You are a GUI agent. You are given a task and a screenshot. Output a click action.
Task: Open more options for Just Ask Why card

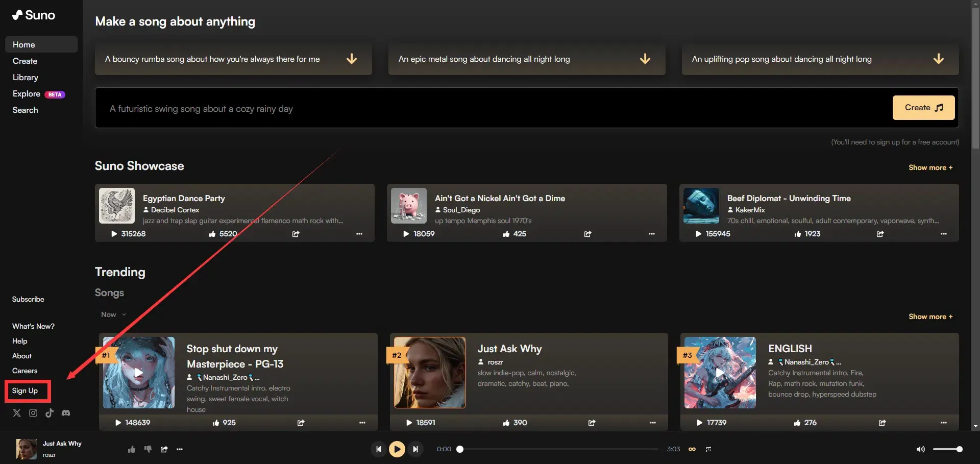[x=652, y=423]
